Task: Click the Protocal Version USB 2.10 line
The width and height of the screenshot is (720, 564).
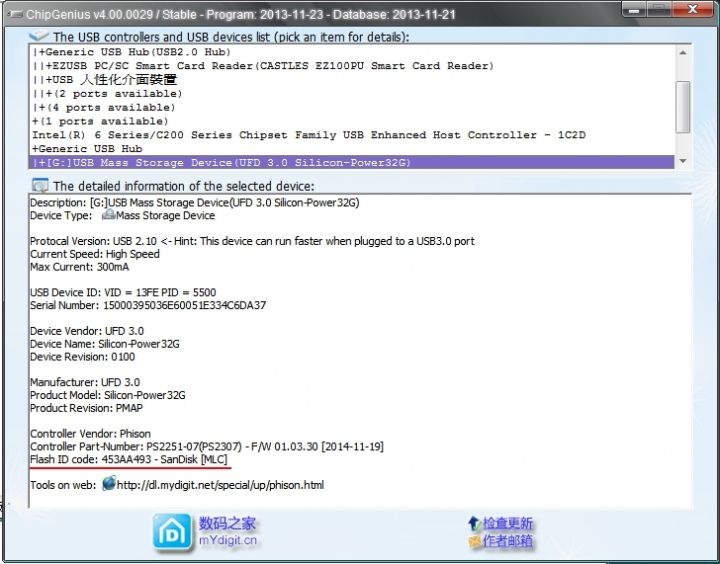Action: 252,241
